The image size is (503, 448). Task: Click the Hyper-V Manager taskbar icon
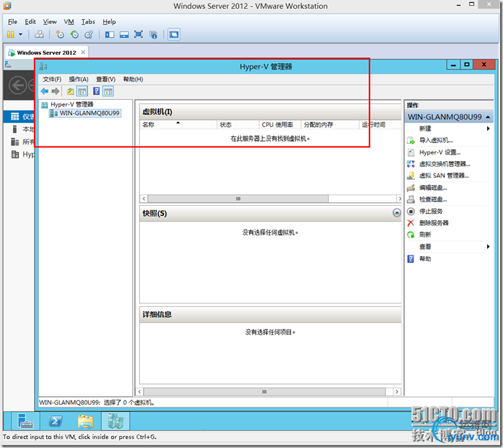tap(116, 421)
